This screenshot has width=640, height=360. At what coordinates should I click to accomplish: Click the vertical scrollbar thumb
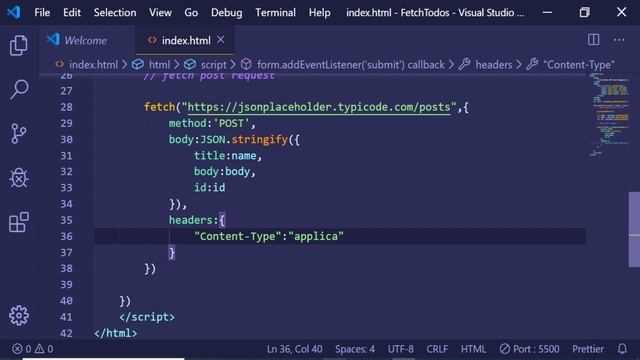point(634,229)
